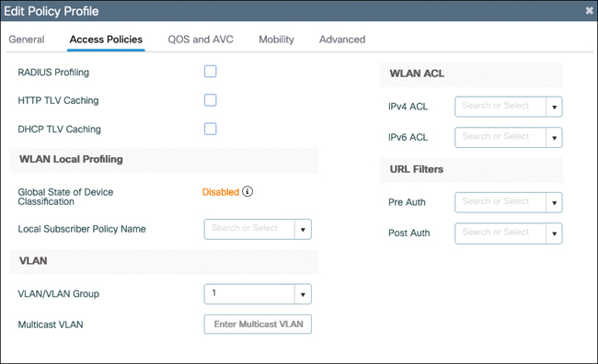Viewport: 598px width, 364px height.
Task: Click the Global State of Device Classification label
Action: [65, 197]
